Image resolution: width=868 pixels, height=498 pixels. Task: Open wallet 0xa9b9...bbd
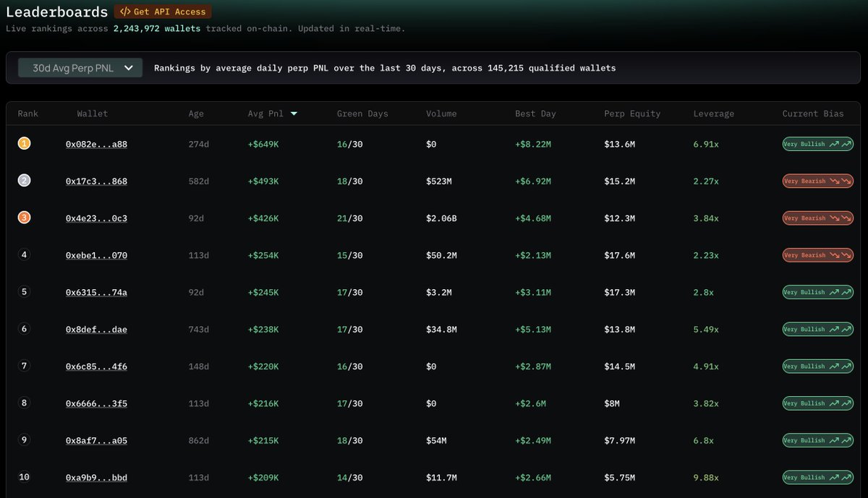96,478
